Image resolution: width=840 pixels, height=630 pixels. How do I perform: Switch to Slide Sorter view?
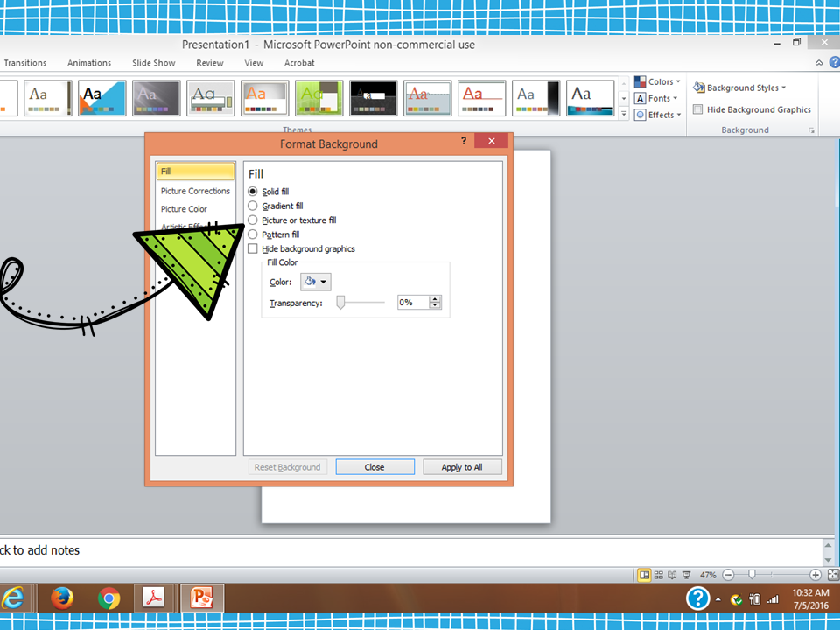tap(658, 576)
